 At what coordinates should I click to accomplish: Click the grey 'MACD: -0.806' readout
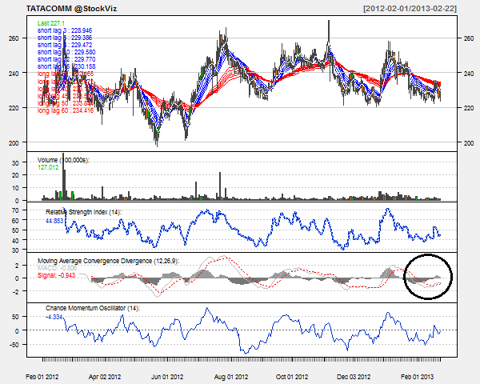(57, 268)
